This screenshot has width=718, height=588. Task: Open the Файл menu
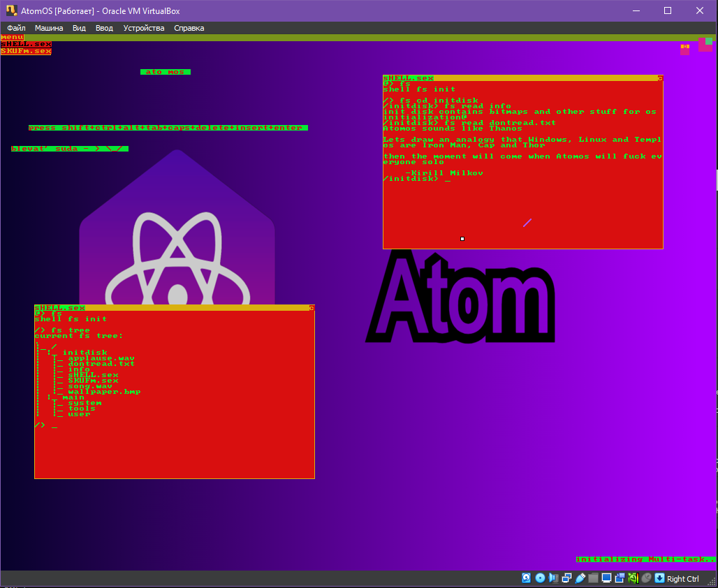16,28
